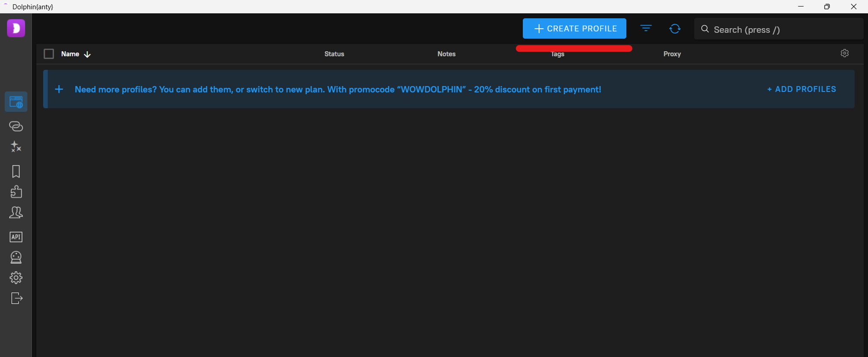This screenshot has height=357, width=868.
Task: Click plus icon on promo banner
Action: click(x=59, y=89)
